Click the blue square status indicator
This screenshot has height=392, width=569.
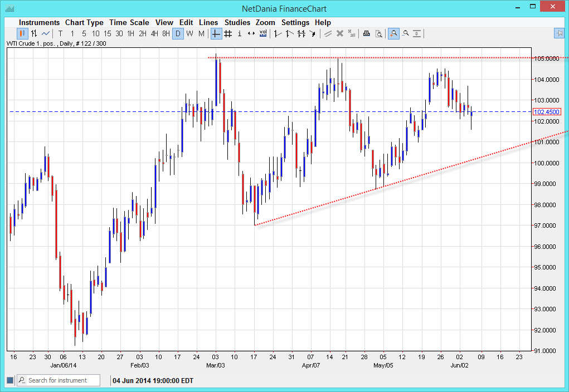pos(9,380)
